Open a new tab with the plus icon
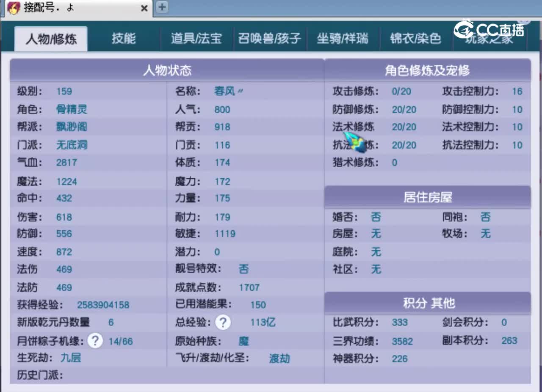Screen dimensions: 542x392 pyautogui.click(x=161, y=7)
